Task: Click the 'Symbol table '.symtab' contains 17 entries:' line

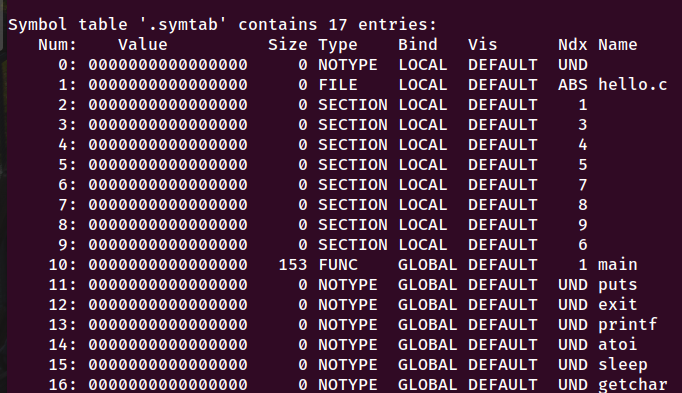Action: click(222, 25)
